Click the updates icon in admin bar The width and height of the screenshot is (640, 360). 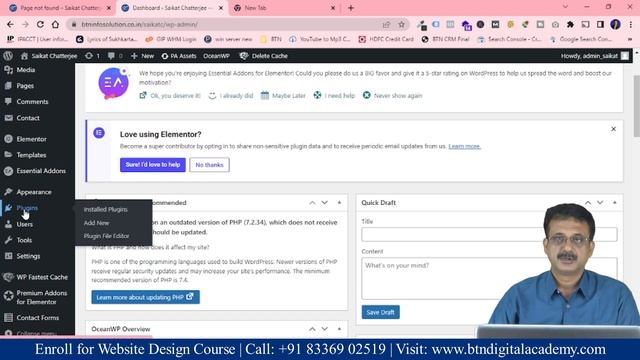[92, 56]
